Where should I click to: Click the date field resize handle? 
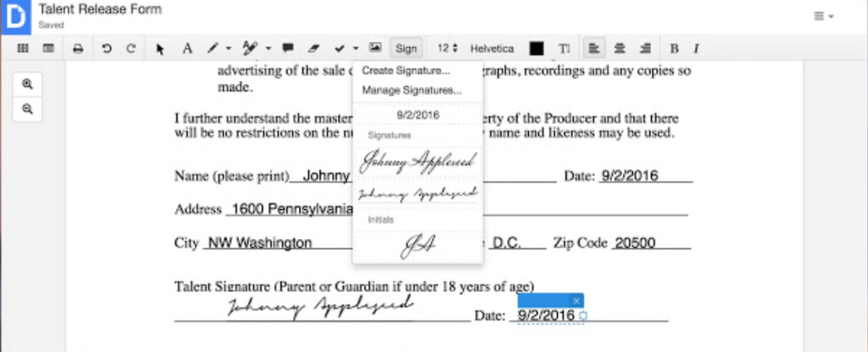click(x=582, y=316)
